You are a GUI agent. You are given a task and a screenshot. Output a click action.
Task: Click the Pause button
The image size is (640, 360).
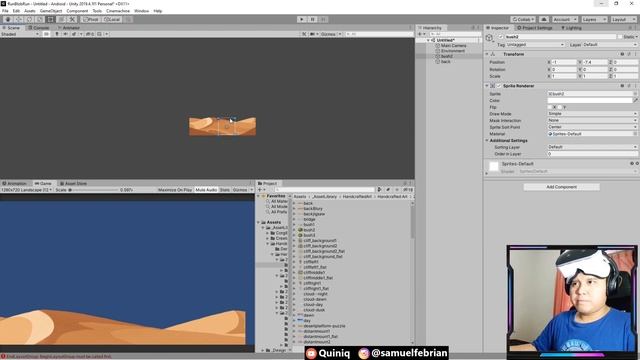pos(313,19)
